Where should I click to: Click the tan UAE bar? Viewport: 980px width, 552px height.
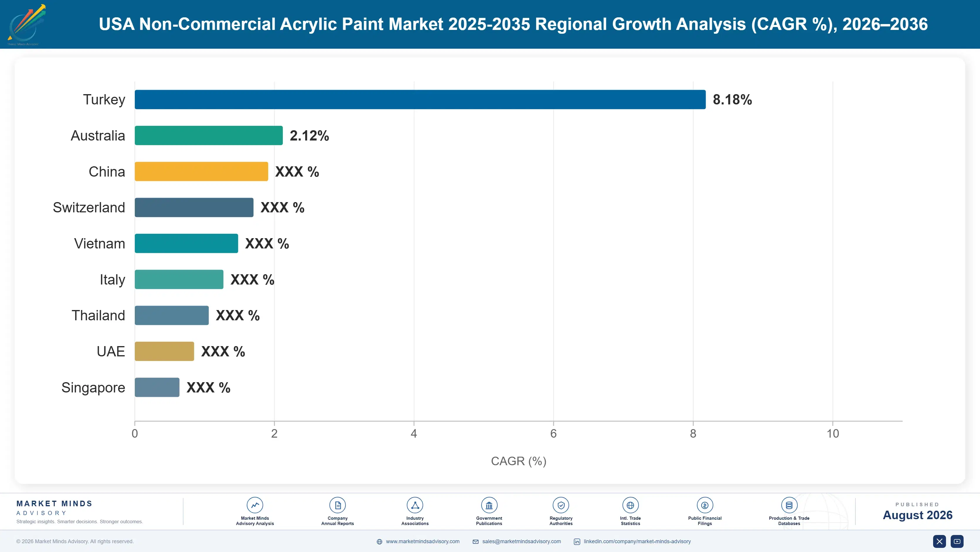pos(164,351)
